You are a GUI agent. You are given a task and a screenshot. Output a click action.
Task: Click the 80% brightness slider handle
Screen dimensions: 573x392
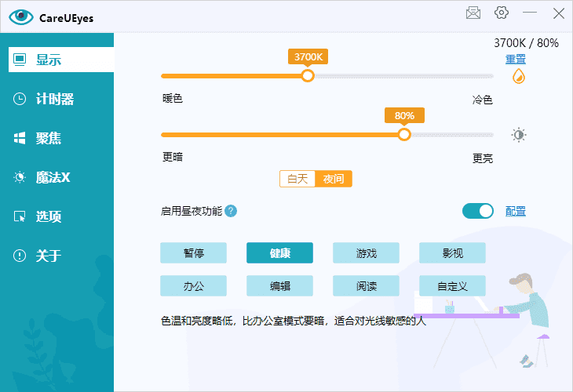404,134
